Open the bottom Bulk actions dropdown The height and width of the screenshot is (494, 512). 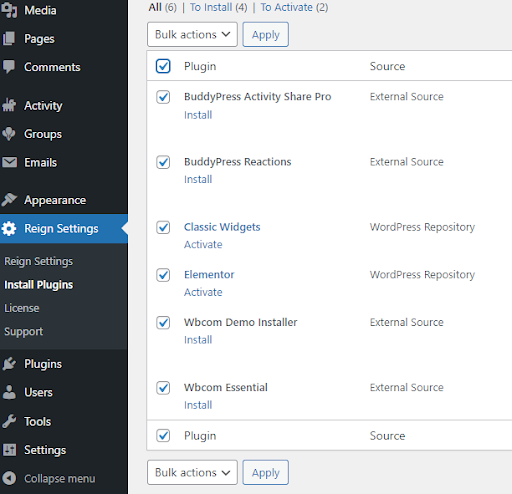pyautogui.click(x=192, y=472)
